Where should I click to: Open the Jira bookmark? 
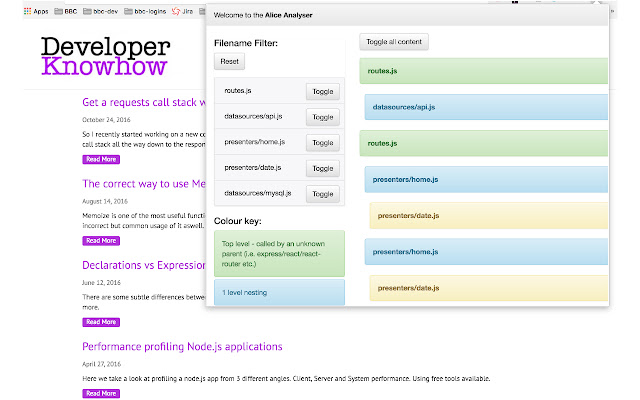coord(188,12)
